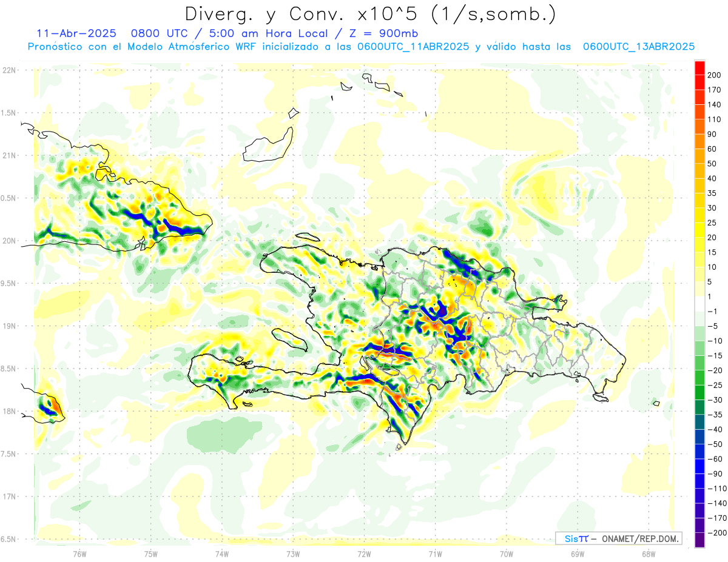Click the '0600UTC_11ABR2025' initialization time
The image size is (728, 562).
coord(413,47)
